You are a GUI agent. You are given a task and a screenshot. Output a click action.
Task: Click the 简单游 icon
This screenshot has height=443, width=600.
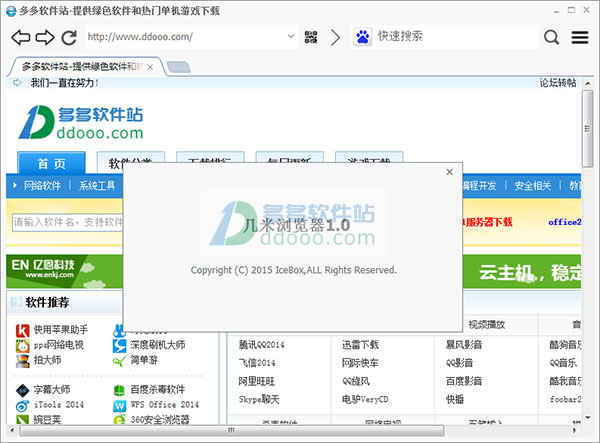pyautogui.click(x=119, y=360)
